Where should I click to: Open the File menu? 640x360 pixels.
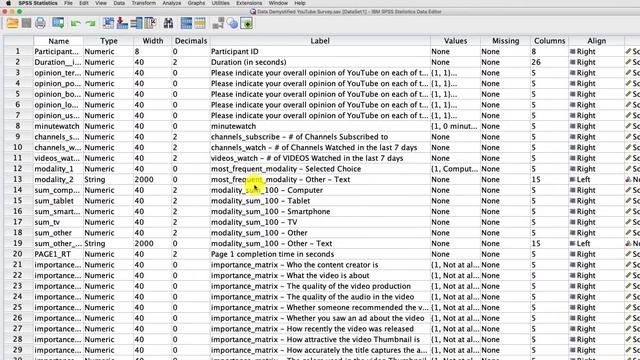coord(68,3)
